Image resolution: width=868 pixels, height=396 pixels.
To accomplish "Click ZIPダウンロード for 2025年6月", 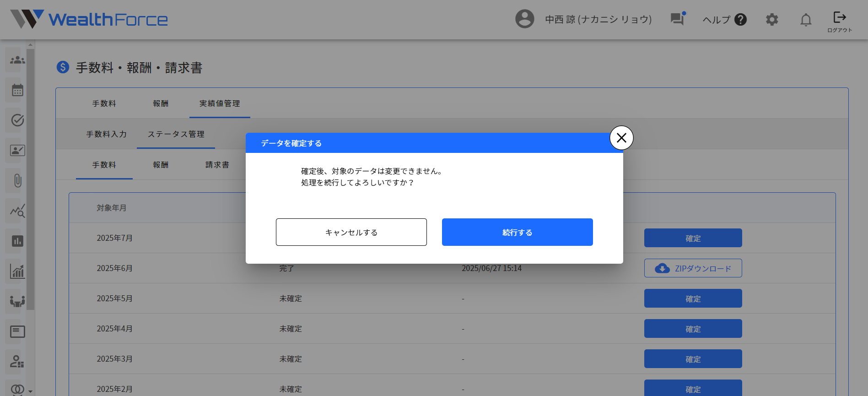I will (693, 268).
